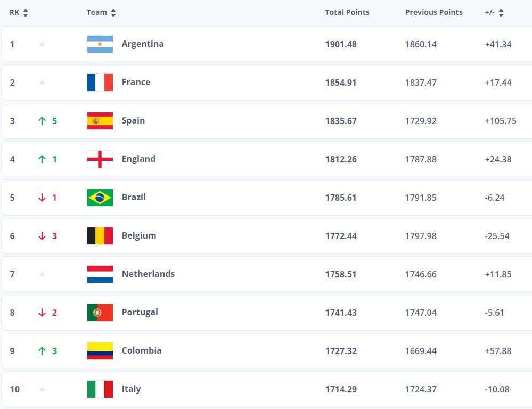The width and height of the screenshot is (532, 409).
Task: Click the Netherlands flag icon
Action: (x=100, y=274)
